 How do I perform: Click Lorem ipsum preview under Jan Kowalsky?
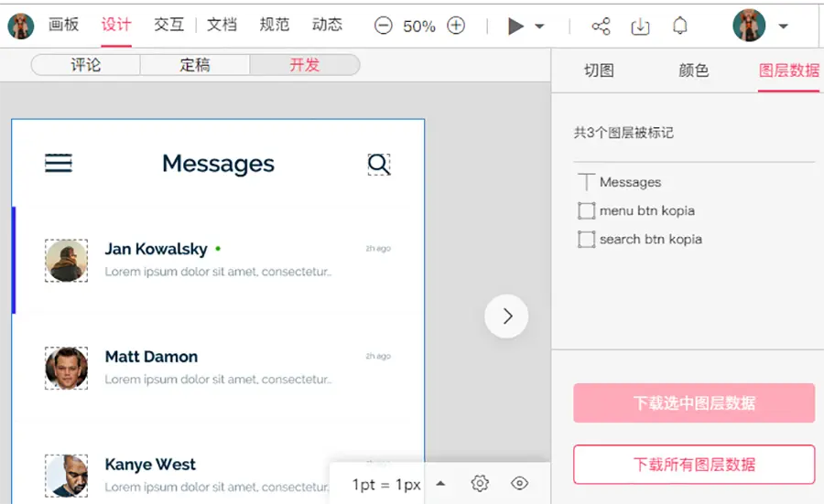click(x=218, y=272)
